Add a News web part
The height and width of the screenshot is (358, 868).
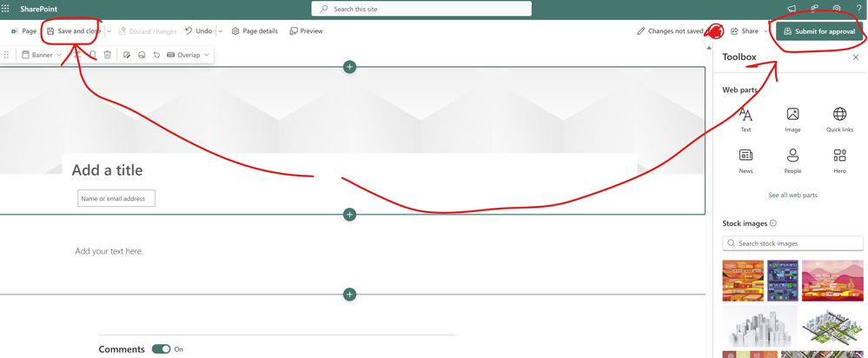(745, 162)
